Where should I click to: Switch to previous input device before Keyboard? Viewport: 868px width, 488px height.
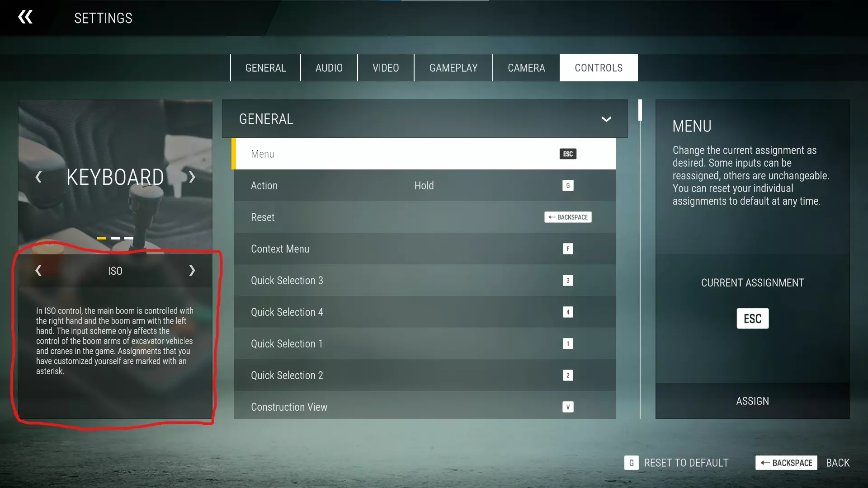pyautogui.click(x=38, y=177)
